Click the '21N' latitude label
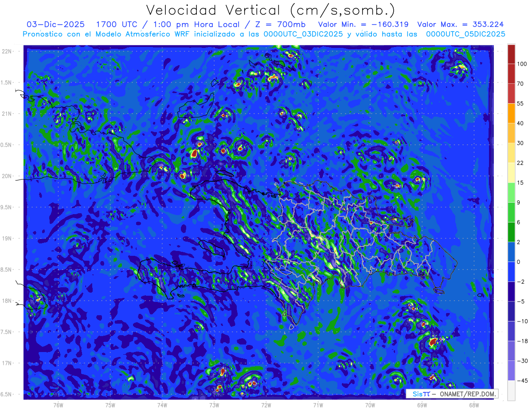 [7, 114]
